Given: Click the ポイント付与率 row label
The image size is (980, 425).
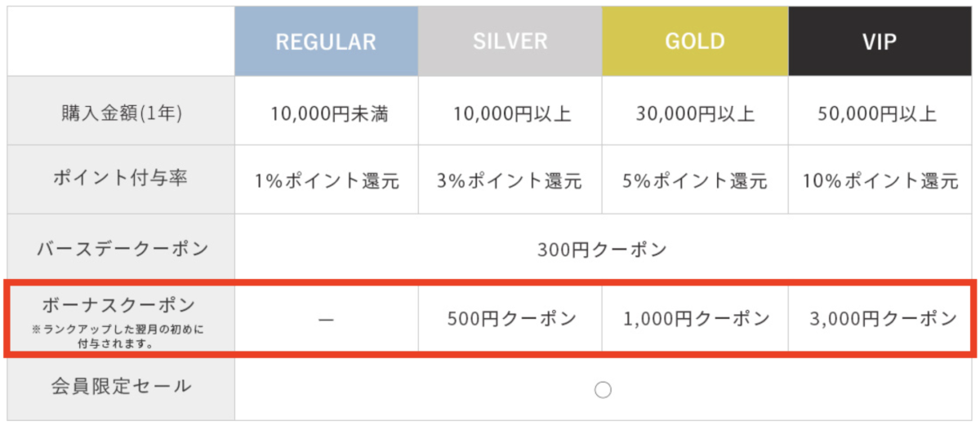Looking at the screenshot, I should [121, 180].
